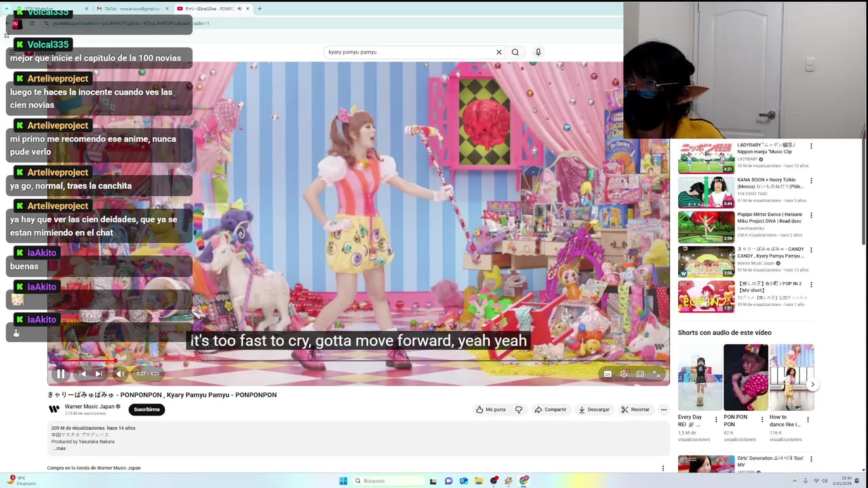Start voice search with the microphone icon
Viewport: 868px width, 488px height.
pyautogui.click(x=538, y=52)
